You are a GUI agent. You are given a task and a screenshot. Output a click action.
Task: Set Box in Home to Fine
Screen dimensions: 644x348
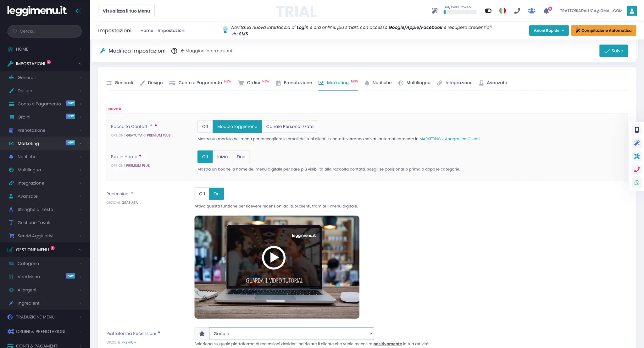(x=241, y=157)
